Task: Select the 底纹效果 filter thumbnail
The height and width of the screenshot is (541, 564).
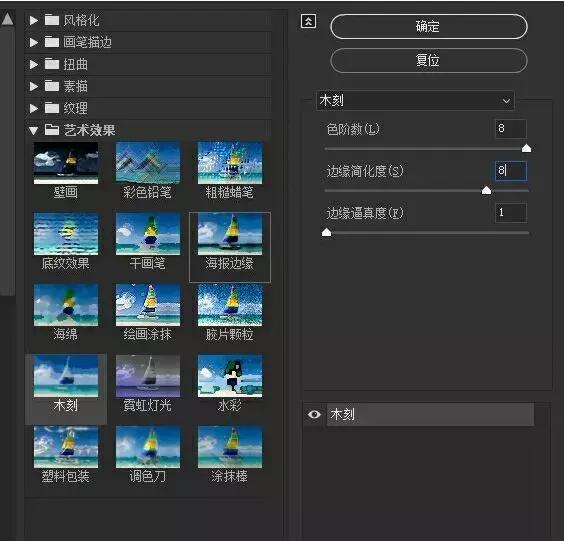Action: 66,234
